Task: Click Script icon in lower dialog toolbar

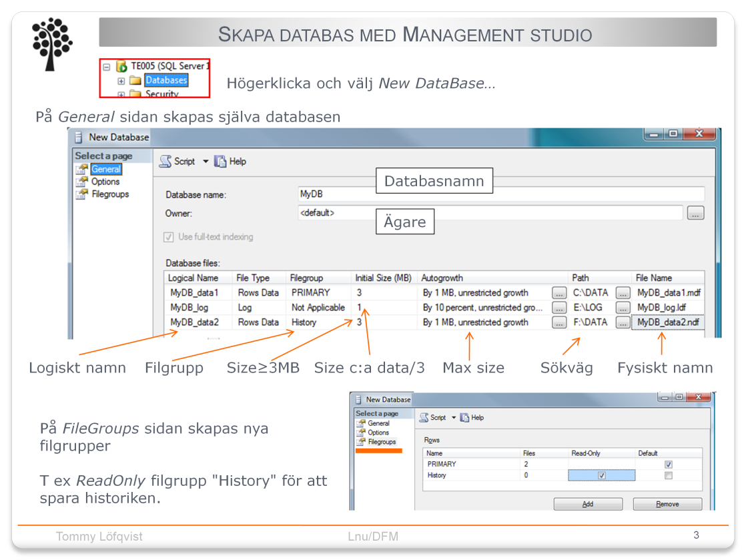Action: click(x=424, y=417)
